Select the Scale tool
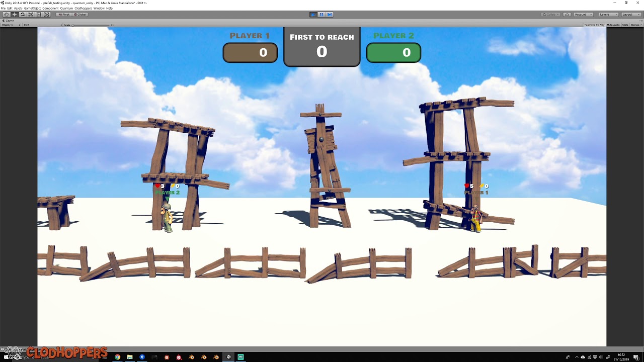The image size is (644, 362). pos(31,15)
